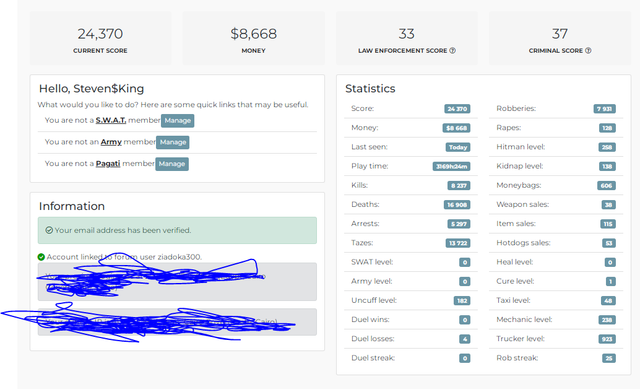Click the Score badge in Statistics
Viewport: 640px width, 389px height.
[x=457, y=109]
